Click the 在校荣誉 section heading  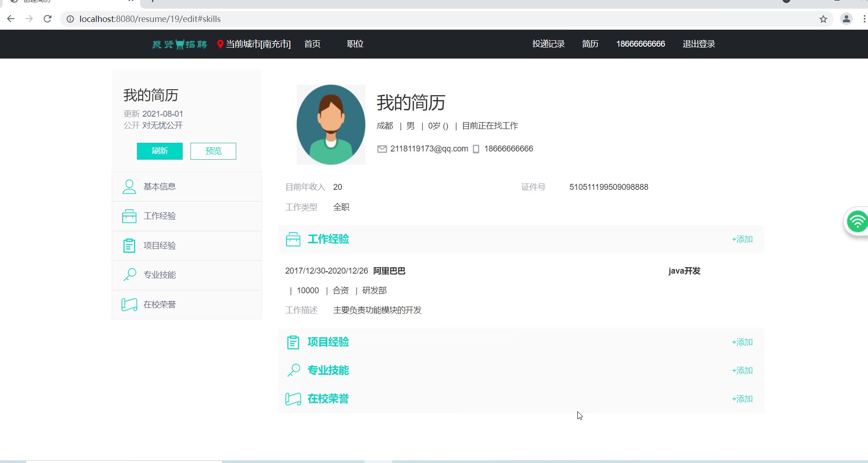328,399
